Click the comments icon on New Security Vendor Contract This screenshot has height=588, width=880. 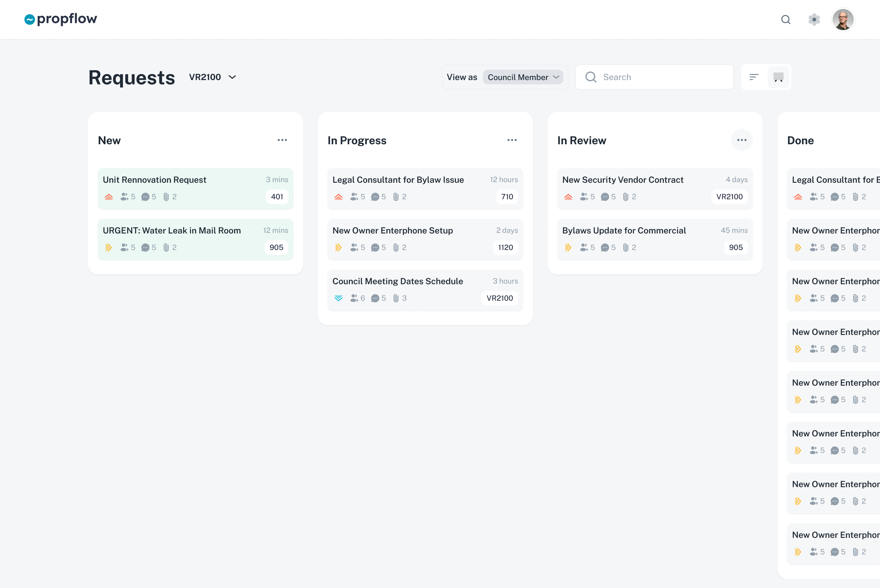tap(604, 197)
